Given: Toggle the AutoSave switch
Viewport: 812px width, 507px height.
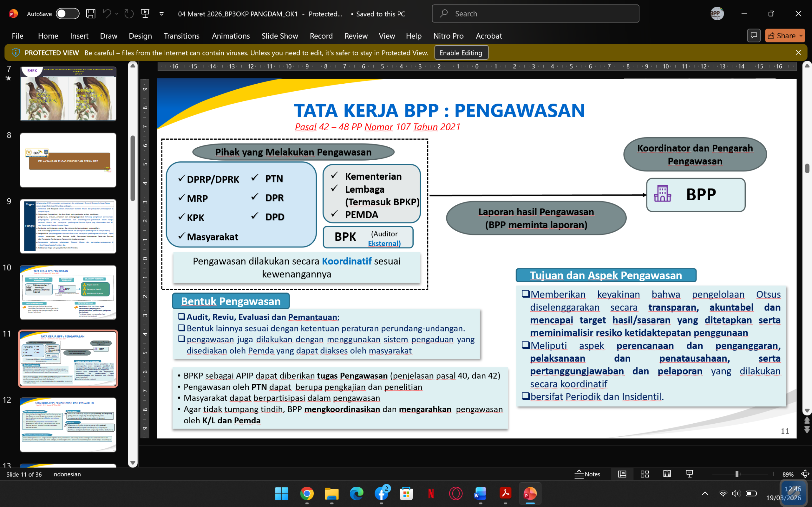Looking at the screenshot, I should 68,14.
